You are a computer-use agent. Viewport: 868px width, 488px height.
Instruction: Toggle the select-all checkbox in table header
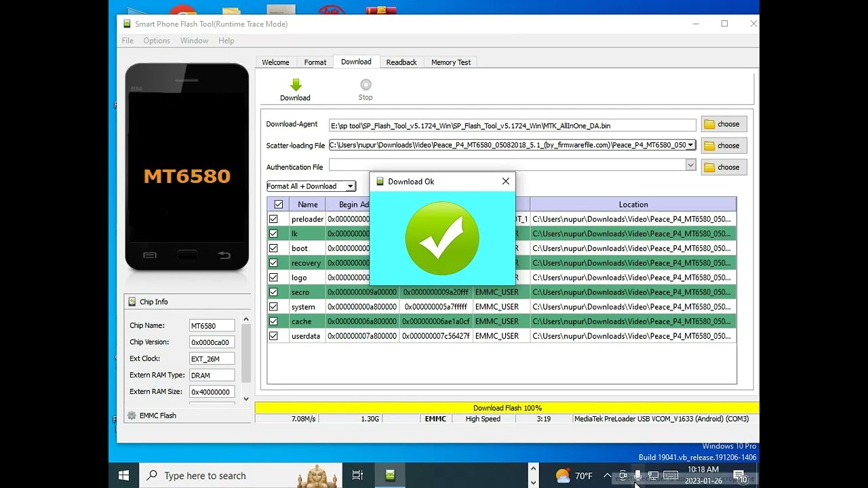coord(278,204)
